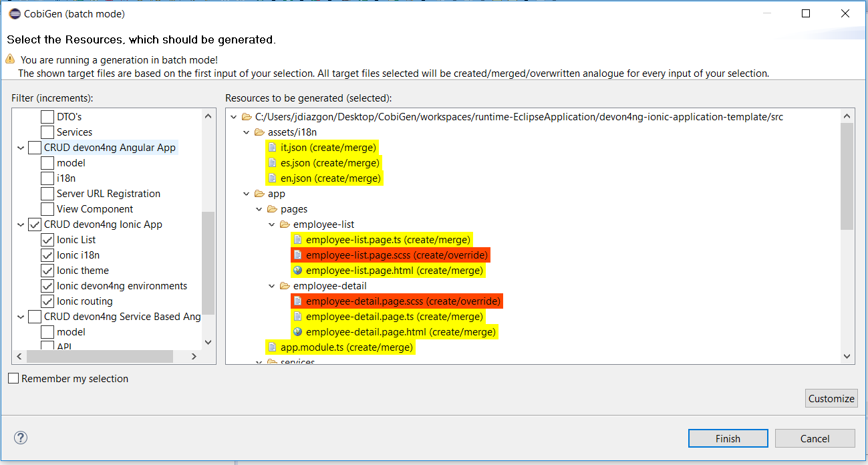Click the resources tree scroll down arrow

tap(847, 357)
